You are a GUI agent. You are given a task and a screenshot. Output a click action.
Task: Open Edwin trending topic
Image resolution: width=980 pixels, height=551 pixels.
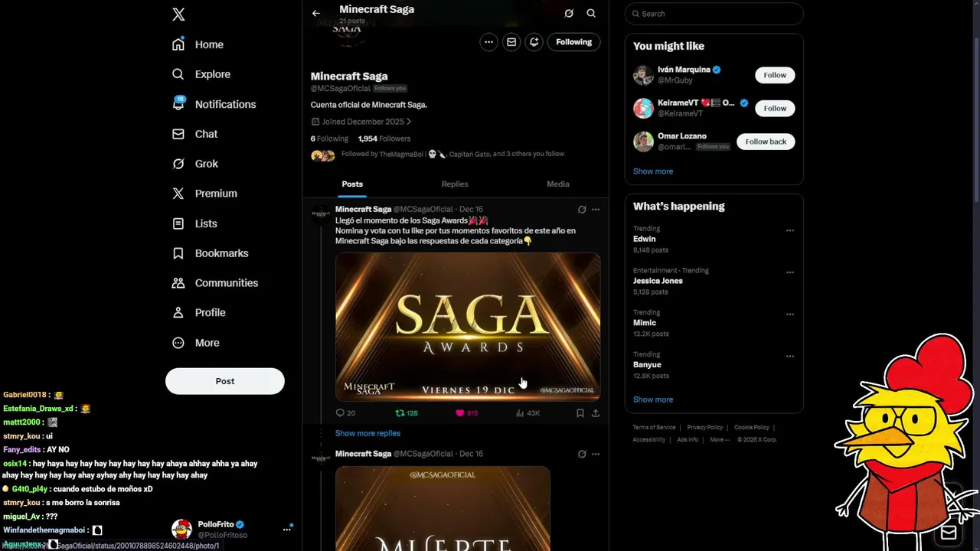[x=645, y=239]
